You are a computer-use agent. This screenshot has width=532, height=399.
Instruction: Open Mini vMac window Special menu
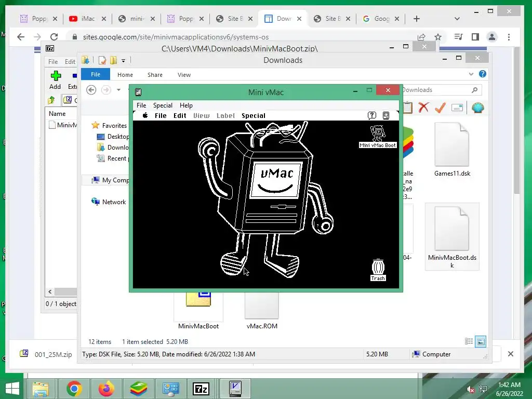(163, 105)
